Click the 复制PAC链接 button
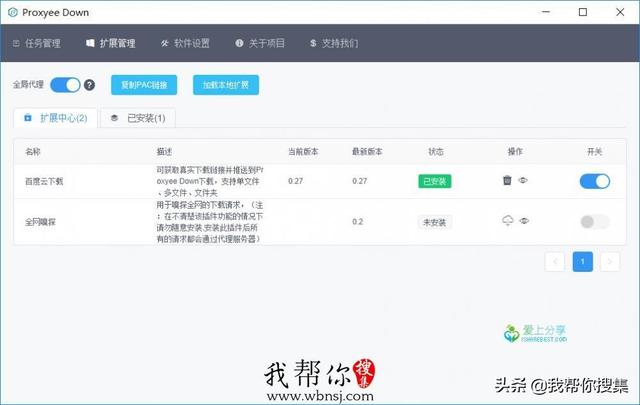The image size is (640, 405). (144, 85)
